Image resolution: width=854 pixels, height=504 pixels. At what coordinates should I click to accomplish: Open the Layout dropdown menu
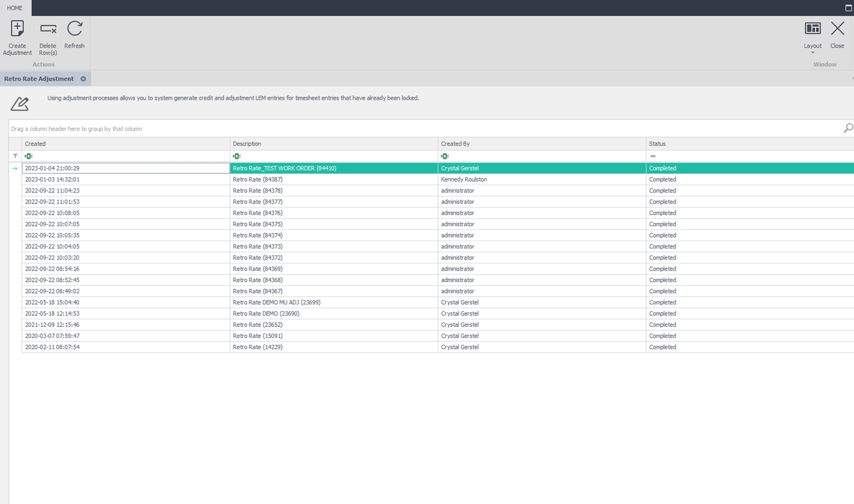coord(812,37)
